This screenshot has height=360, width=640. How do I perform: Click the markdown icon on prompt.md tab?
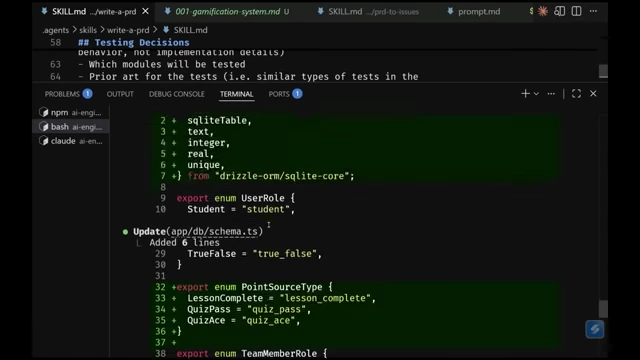pyautogui.click(x=450, y=11)
